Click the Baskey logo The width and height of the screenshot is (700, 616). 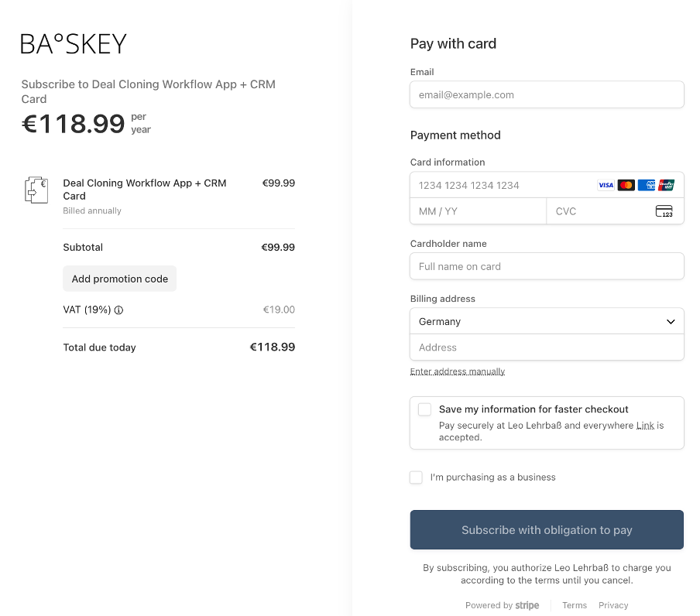(74, 44)
